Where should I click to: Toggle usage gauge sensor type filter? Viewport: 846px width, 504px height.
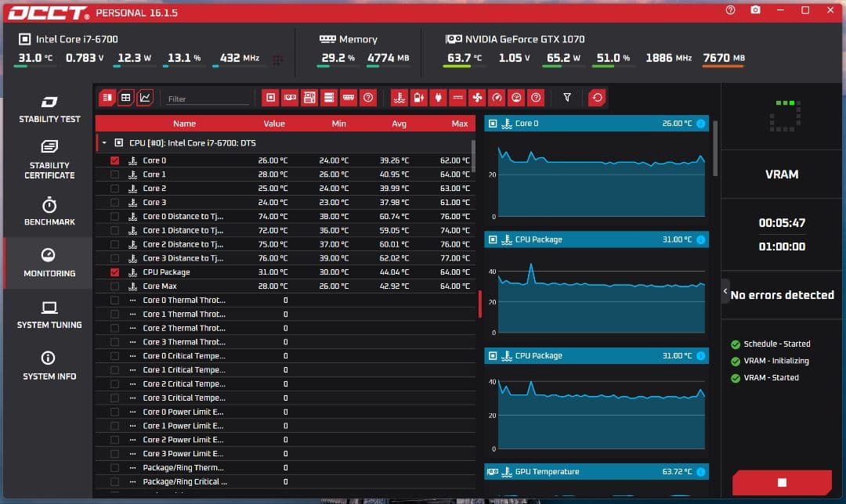coord(516,98)
